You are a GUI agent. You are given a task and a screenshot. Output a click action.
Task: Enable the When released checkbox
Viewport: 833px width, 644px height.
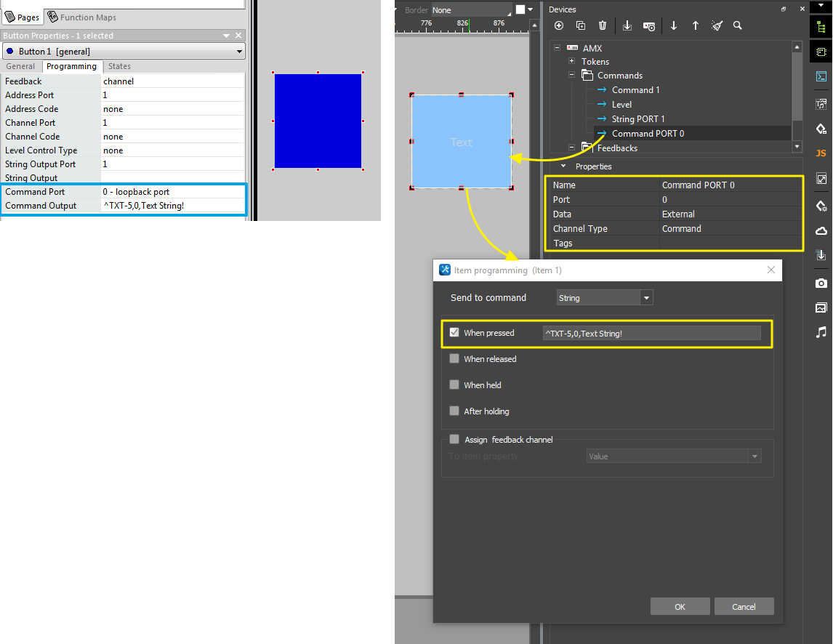click(x=454, y=358)
